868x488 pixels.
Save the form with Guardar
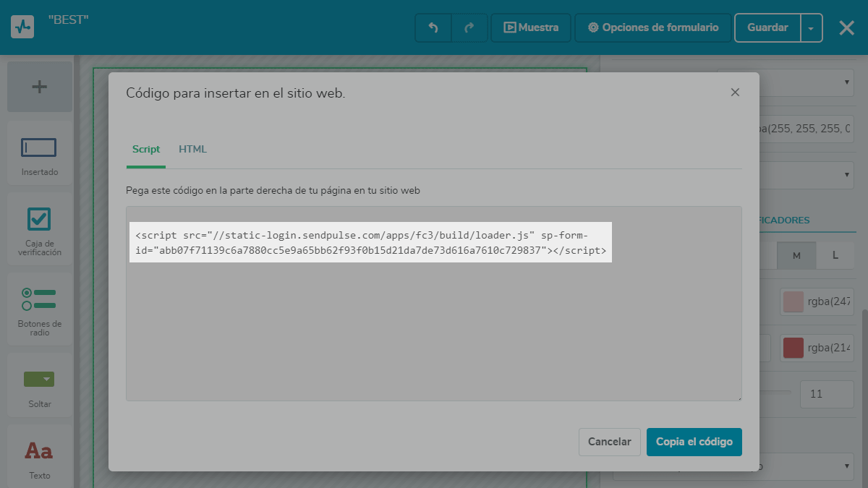pos(767,27)
